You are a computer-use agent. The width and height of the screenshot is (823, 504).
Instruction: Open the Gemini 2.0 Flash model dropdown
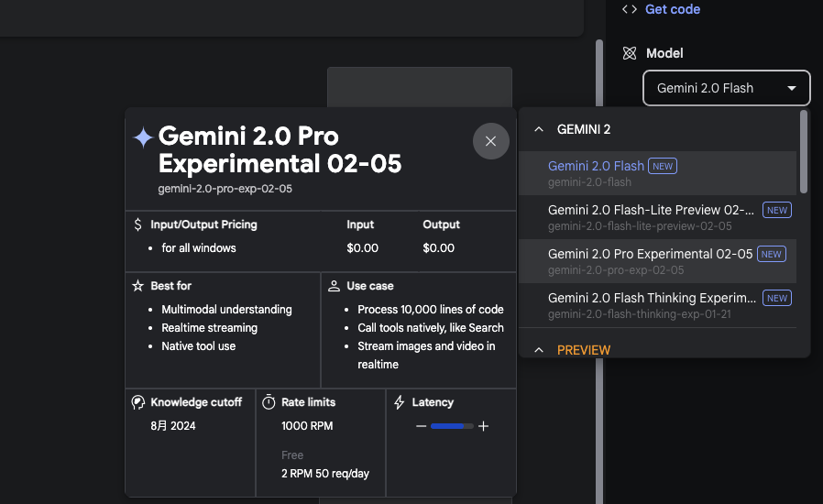click(727, 88)
